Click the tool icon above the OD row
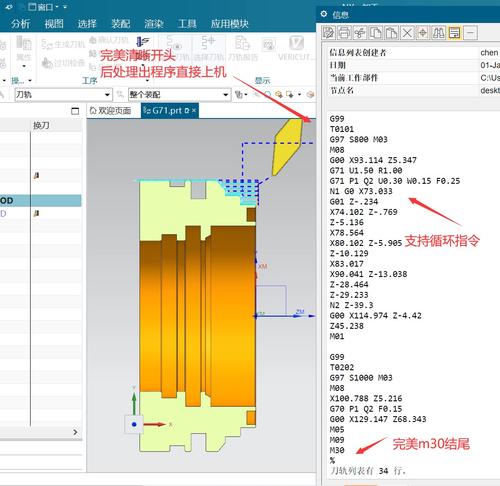 [36, 175]
